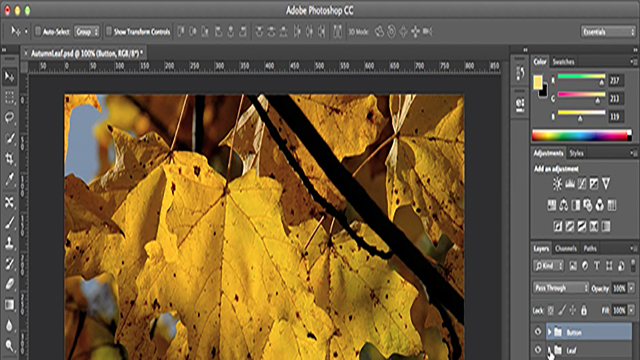Add an Exposure adjustment
The height and width of the screenshot is (360, 640).
(594, 184)
